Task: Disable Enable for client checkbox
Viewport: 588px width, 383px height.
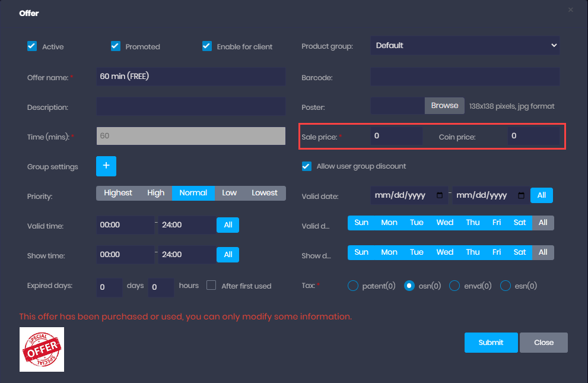Action: click(207, 46)
